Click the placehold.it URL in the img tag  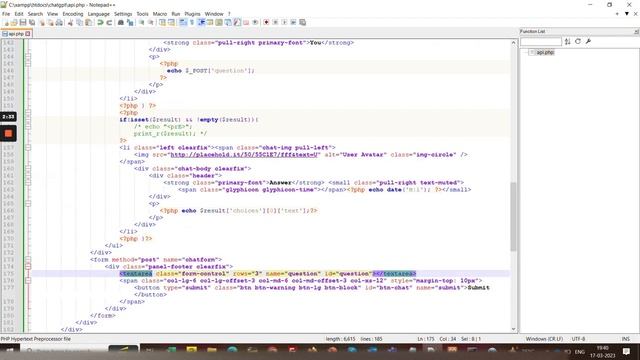(244, 155)
